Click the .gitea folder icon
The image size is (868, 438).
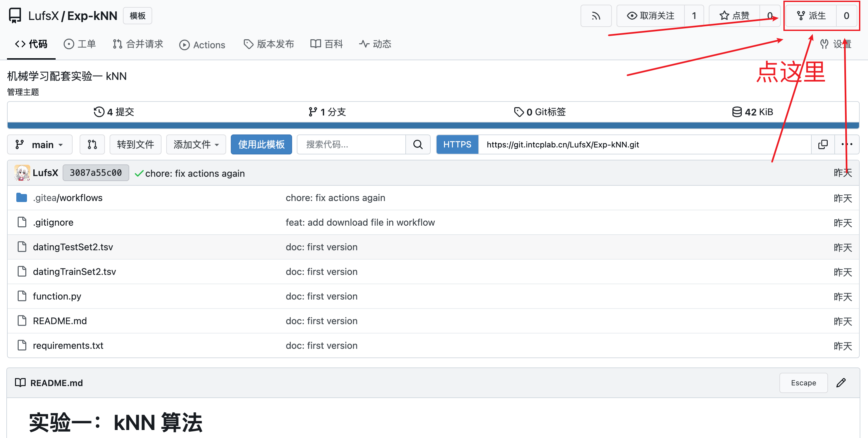click(x=22, y=198)
